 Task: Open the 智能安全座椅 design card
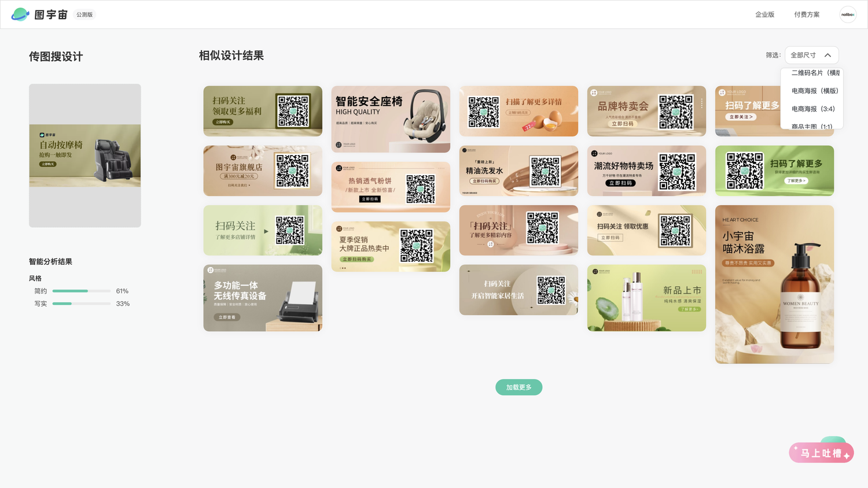pos(391,119)
